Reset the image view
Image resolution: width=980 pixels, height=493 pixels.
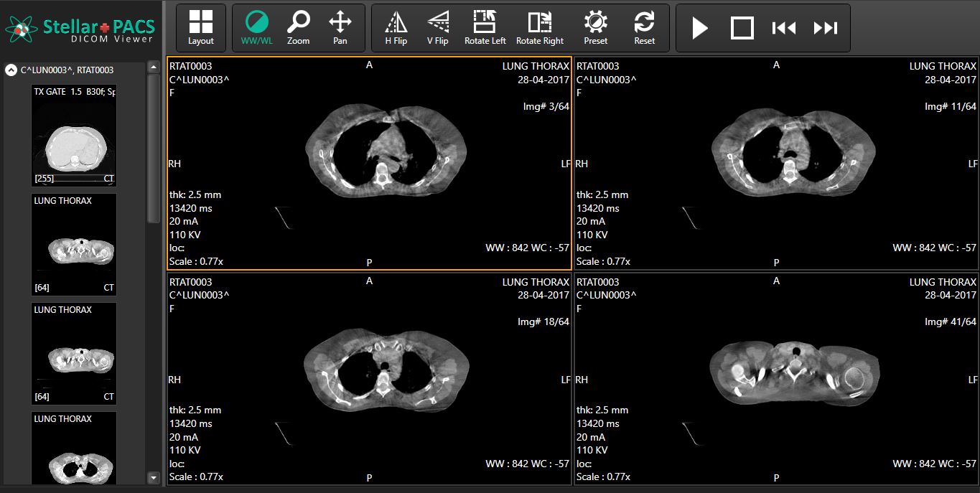point(645,28)
